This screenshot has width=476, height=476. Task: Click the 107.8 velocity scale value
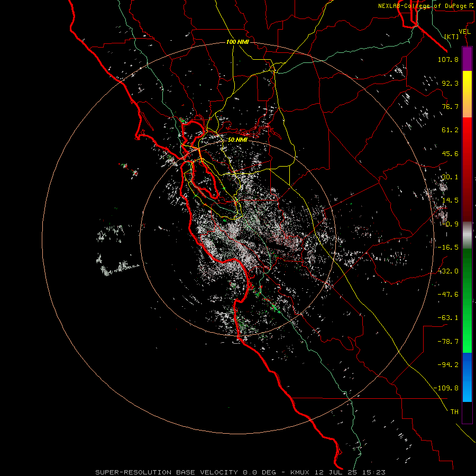[448, 59]
